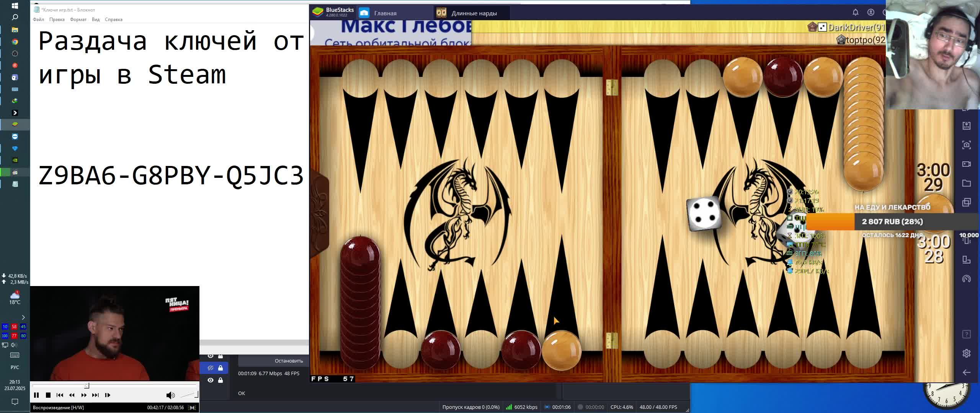Screen dimensions: 980x413
Task: Click Остановить button in OBS
Action: pyautogui.click(x=289, y=361)
